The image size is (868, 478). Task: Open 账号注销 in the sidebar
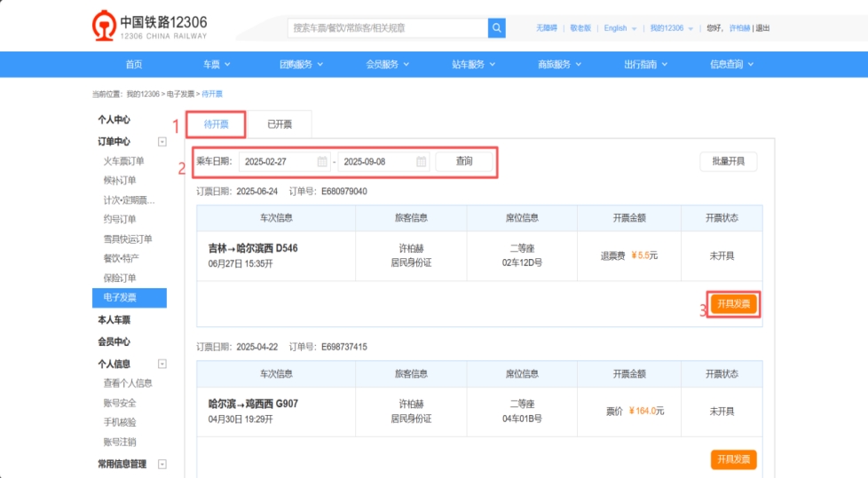pyautogui.click(x=120, y=442)
